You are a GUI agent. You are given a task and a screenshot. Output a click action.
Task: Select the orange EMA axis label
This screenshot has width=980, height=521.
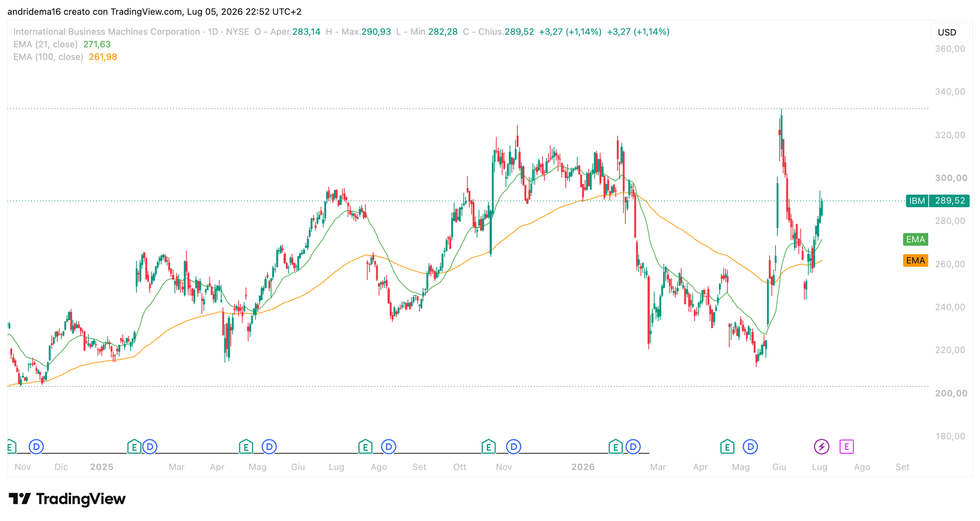(916, 260)
